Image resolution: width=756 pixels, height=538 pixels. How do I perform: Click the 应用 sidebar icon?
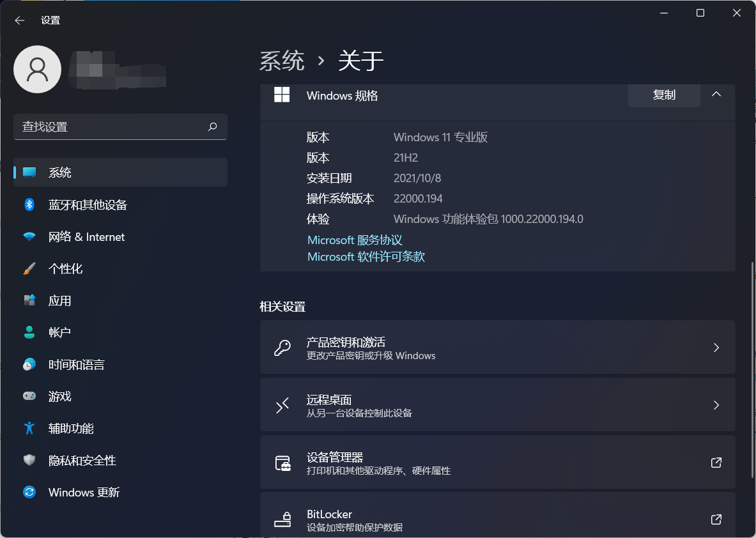pyautogui.click(x=29, y=300)
